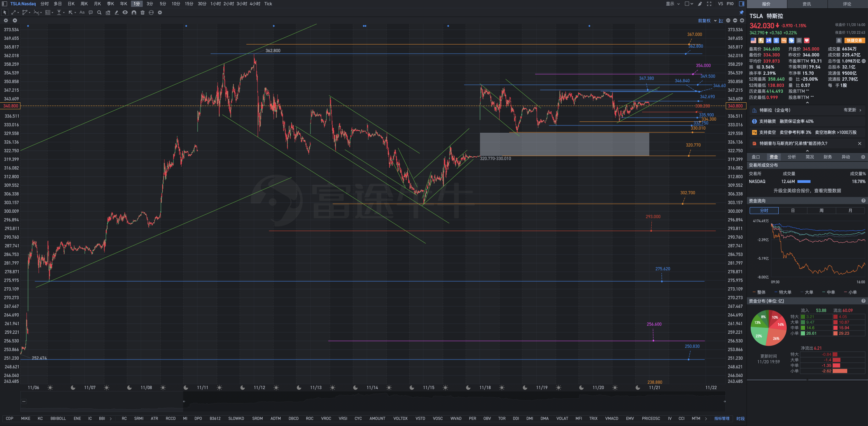Toggle drawings visibility with eye icon
868x426 pixels.
(x=125, y=12)
